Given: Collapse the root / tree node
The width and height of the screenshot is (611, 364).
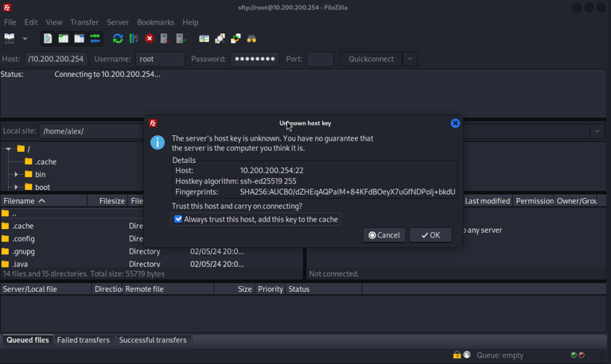Looking at the screenshot, I should tap(8, 149).
